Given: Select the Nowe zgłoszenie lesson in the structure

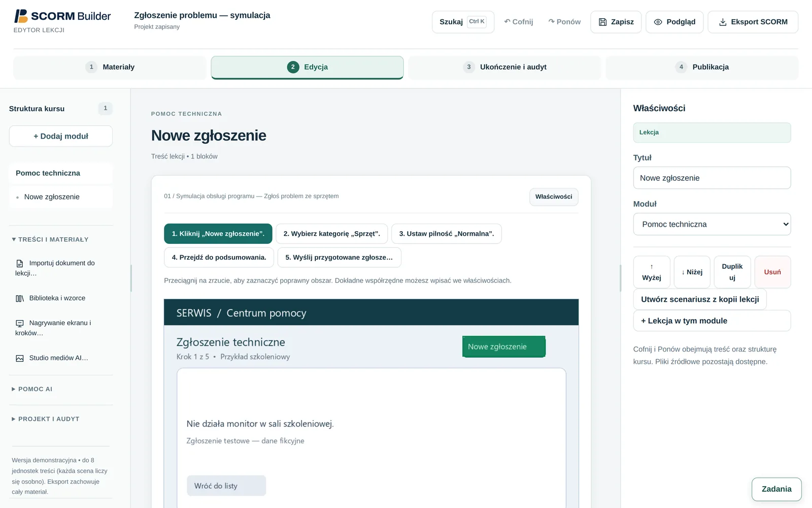Looking at the screenshot, I should pos(61,197).
